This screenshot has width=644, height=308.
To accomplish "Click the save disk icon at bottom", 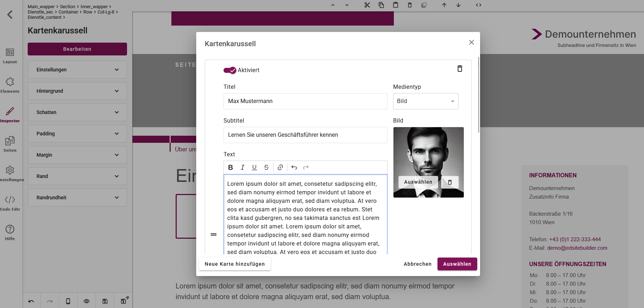I will (x=105, y=301).
